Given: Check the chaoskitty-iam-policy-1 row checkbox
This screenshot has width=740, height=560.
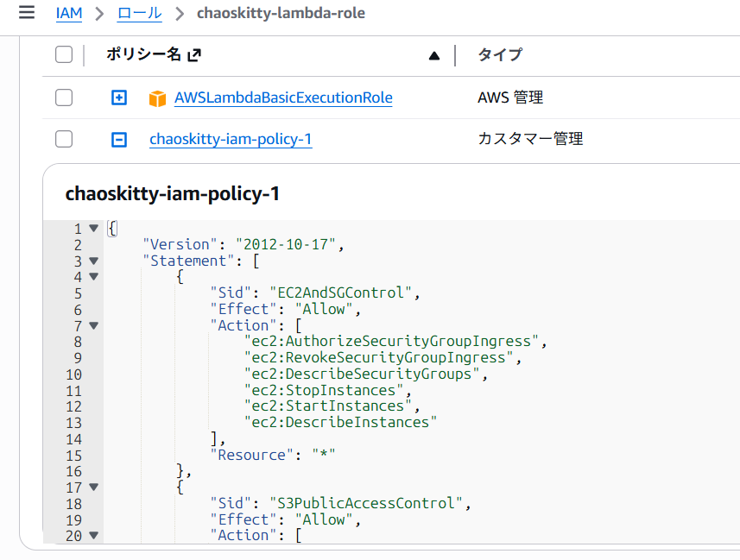Looking at the screenshot, I should (x=64, y=139).
